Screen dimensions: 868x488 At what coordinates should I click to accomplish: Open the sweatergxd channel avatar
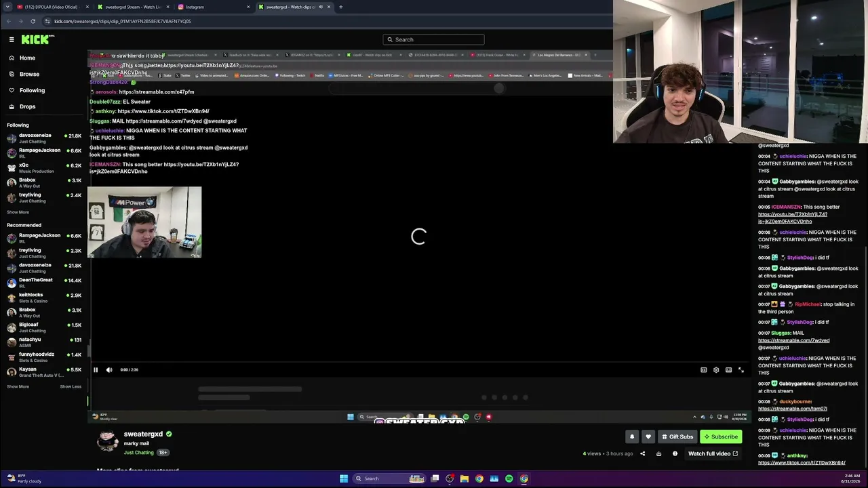108,441
